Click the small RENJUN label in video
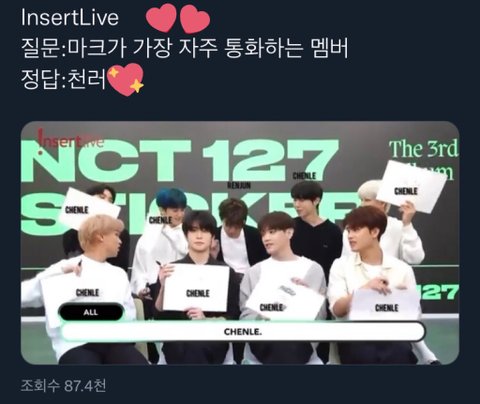This screenshot has height=404, width=480. click(239, 186)
